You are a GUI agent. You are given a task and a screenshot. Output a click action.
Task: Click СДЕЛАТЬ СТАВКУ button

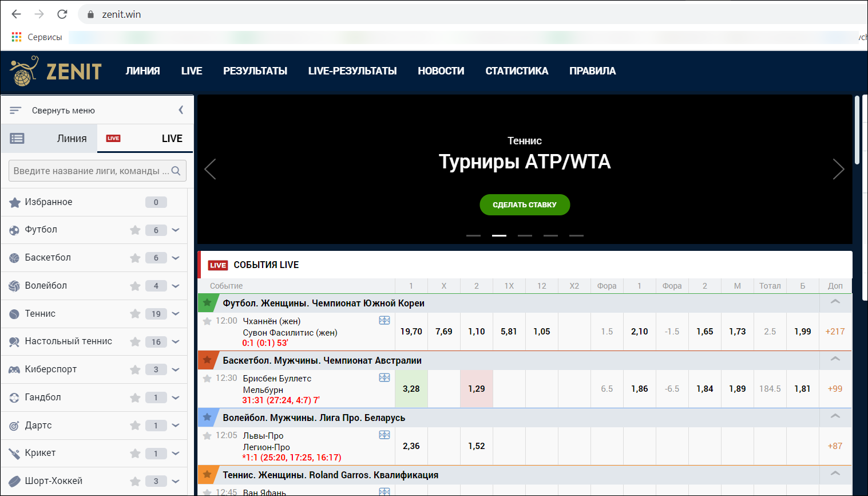pyautogui.click(x=525, y=204)
